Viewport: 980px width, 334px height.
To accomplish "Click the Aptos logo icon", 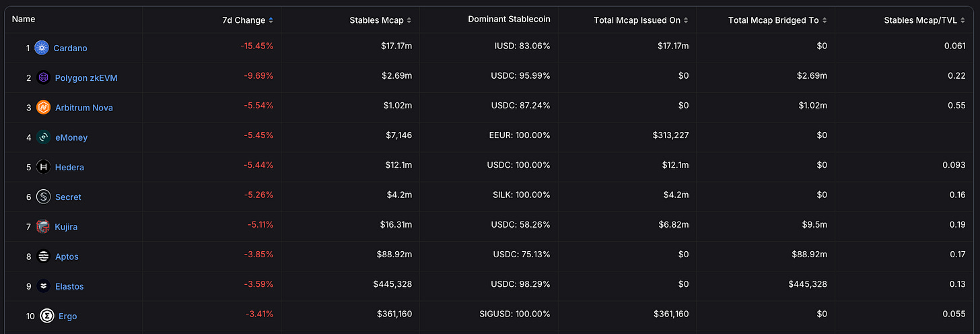I will [44, 257].
